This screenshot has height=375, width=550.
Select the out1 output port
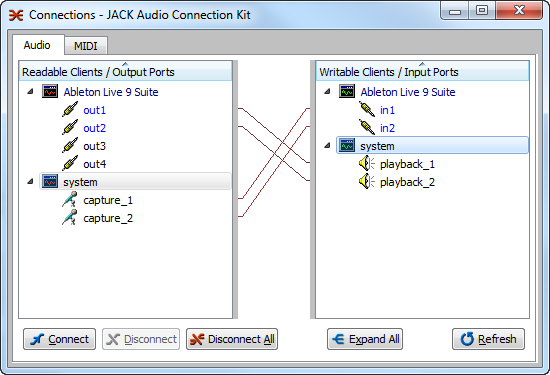(x=94, y=110)
